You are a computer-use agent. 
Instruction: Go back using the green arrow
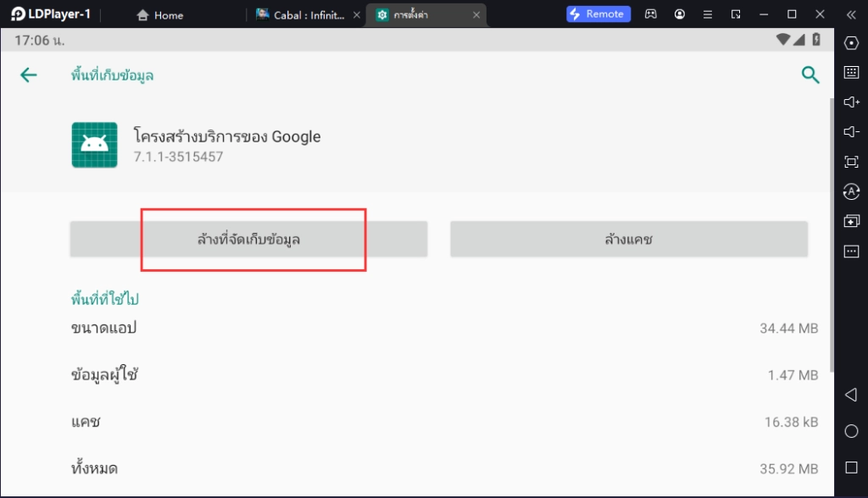29,75
